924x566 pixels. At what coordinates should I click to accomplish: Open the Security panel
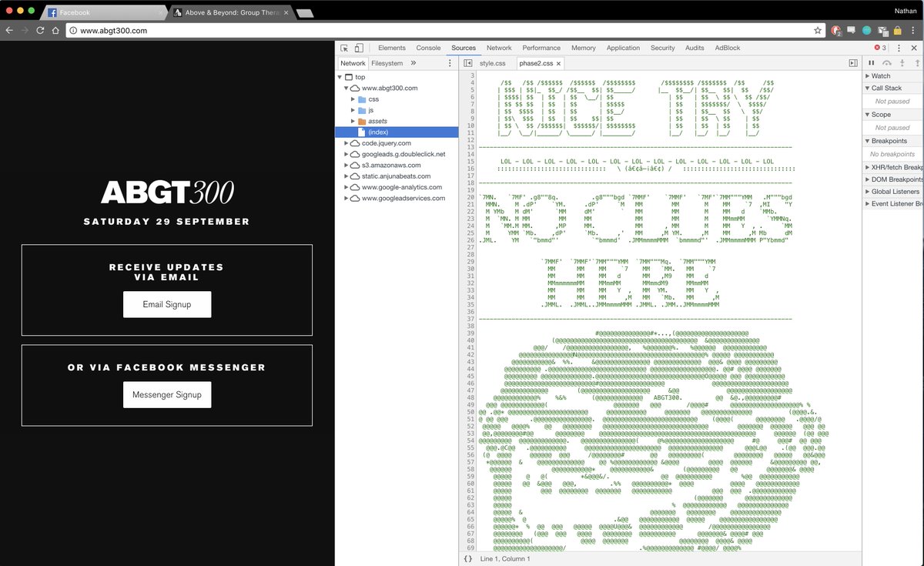point(662,48)
